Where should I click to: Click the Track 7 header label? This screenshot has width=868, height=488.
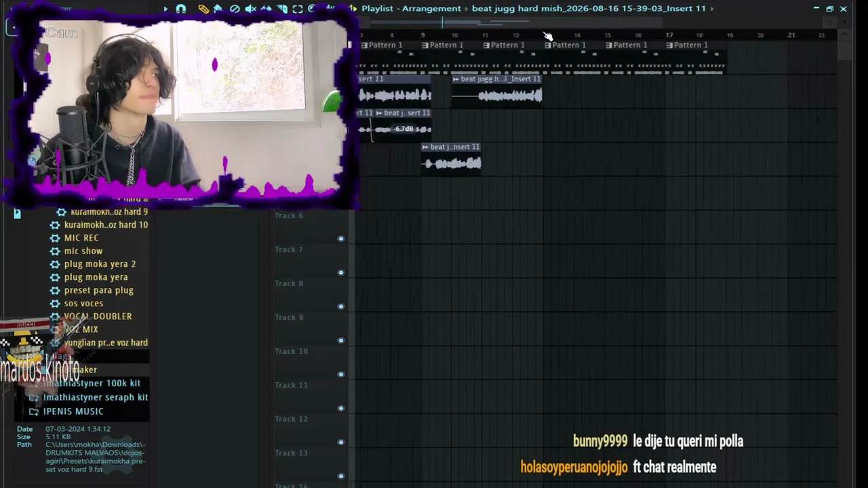289,249
